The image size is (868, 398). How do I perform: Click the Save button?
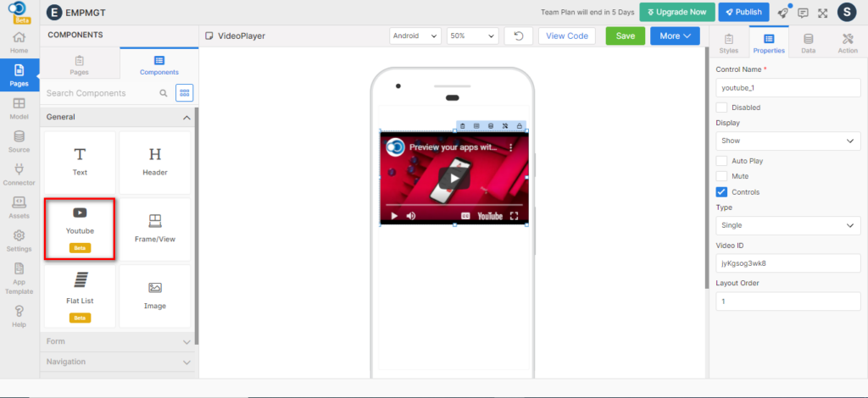pos(626,36)
